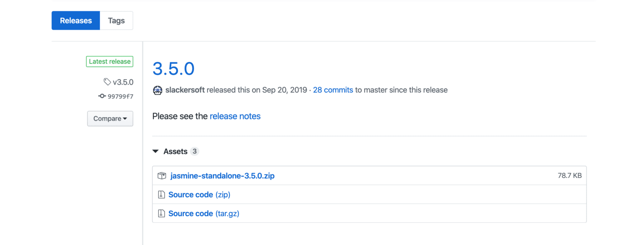Click the package icon beside jasmine-standalone-3.5.0.zip
Viewport: 644px width, 245px height.
click(x=161, y=175)
